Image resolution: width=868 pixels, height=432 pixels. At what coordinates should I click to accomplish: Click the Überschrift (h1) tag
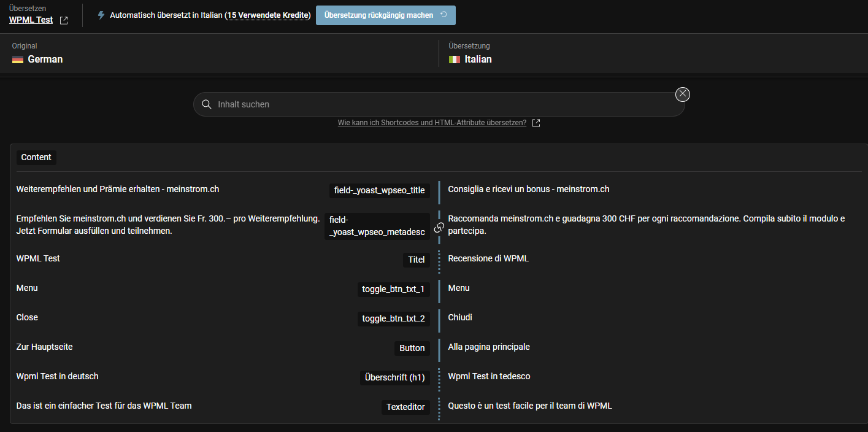click(394, 377)
